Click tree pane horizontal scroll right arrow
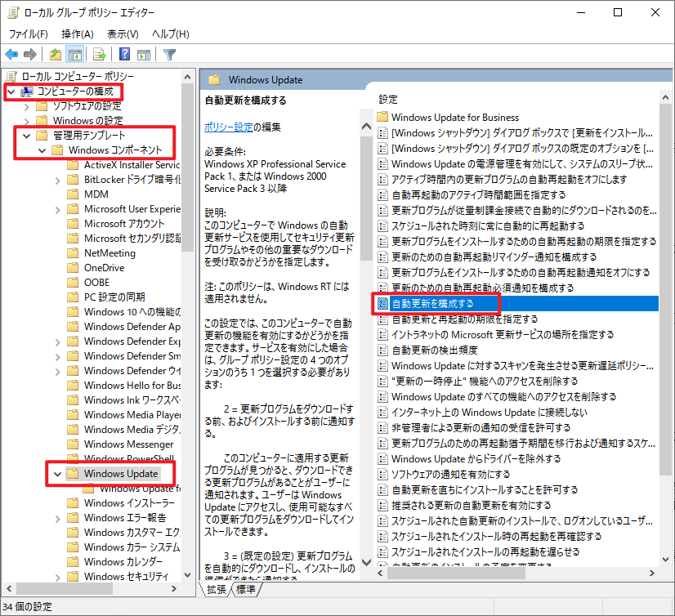Image resolution: width=675 pixels, height=616 pixels. [x=174, y=588]
